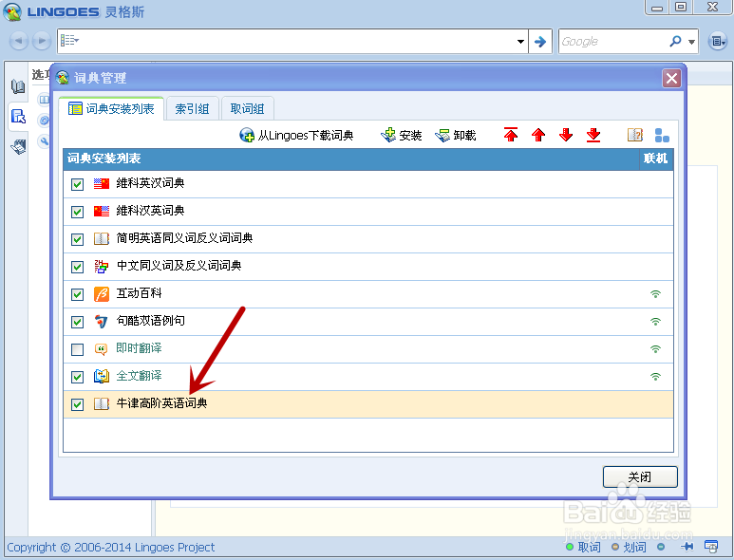Click inside the Google search field
Image resolution: width=734 pixels, height=560 pixels.
[613, 41]
